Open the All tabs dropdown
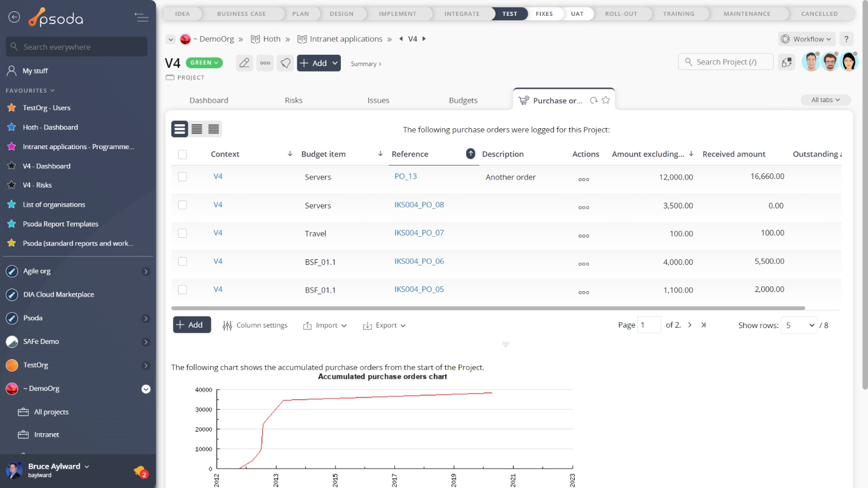 (826, 100)
